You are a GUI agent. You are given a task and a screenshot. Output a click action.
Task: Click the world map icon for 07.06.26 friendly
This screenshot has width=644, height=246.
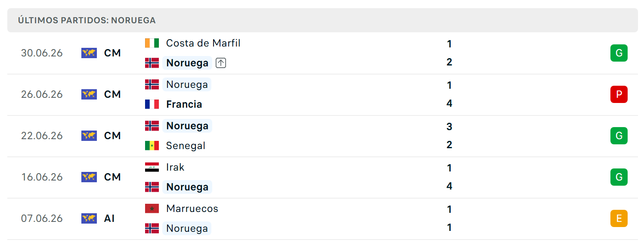point(89,218)
